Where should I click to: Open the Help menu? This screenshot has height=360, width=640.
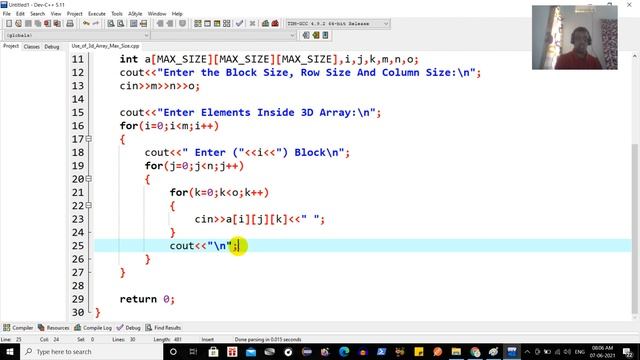(x=177, y=13)
